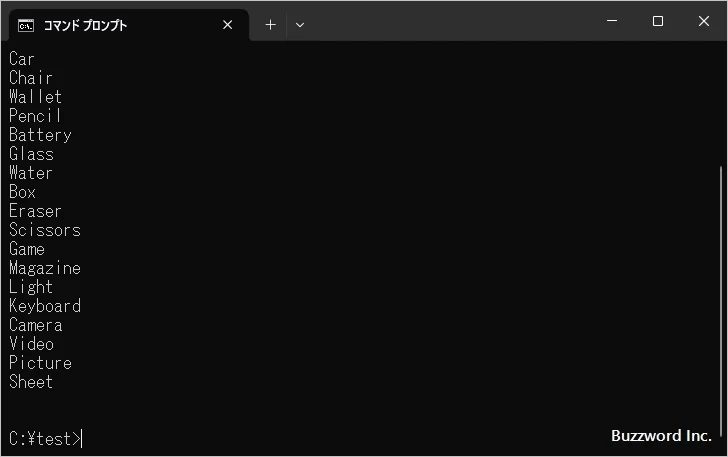Click the "Scissors" output line
The width and height of the screenshot is (728, 457).
tap(45, 230)
